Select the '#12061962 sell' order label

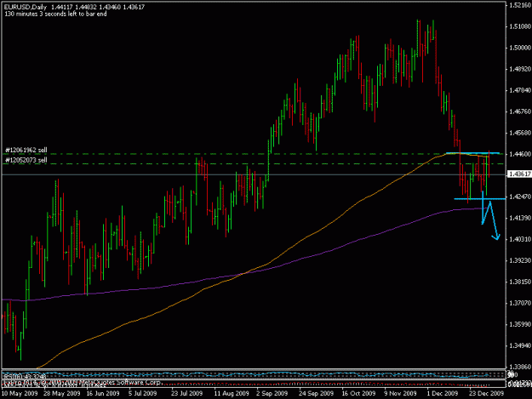coord(26,150)
